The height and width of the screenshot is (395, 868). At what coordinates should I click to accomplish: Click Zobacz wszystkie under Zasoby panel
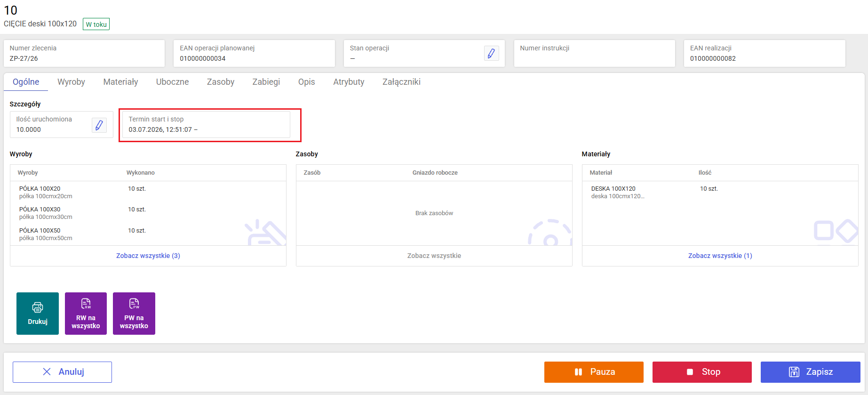pos(434,256)
